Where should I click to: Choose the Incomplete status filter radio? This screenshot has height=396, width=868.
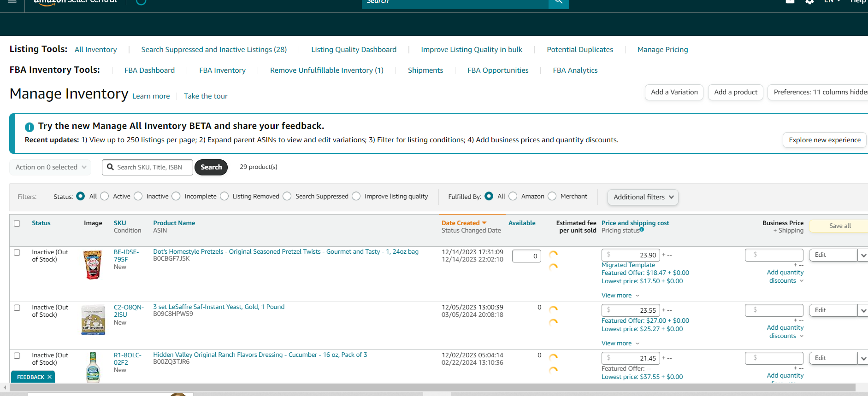click(176, 196)
